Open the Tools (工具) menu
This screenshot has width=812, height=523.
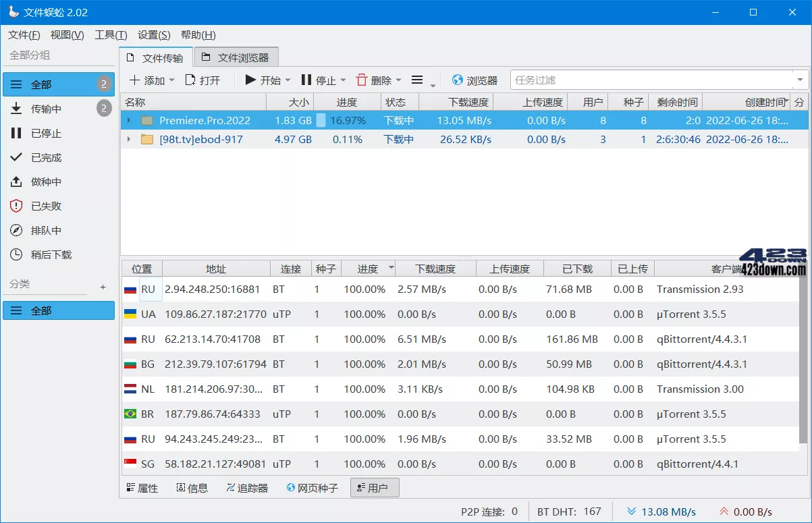tap(111, 35)
